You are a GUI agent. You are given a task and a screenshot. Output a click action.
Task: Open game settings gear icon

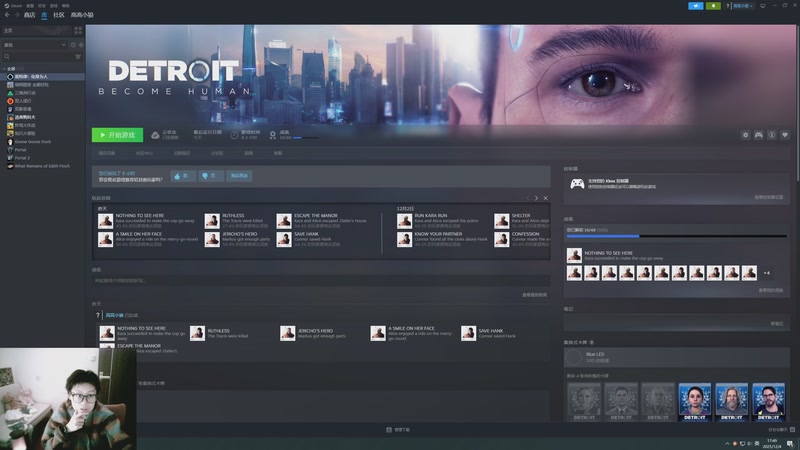[745, 135]
